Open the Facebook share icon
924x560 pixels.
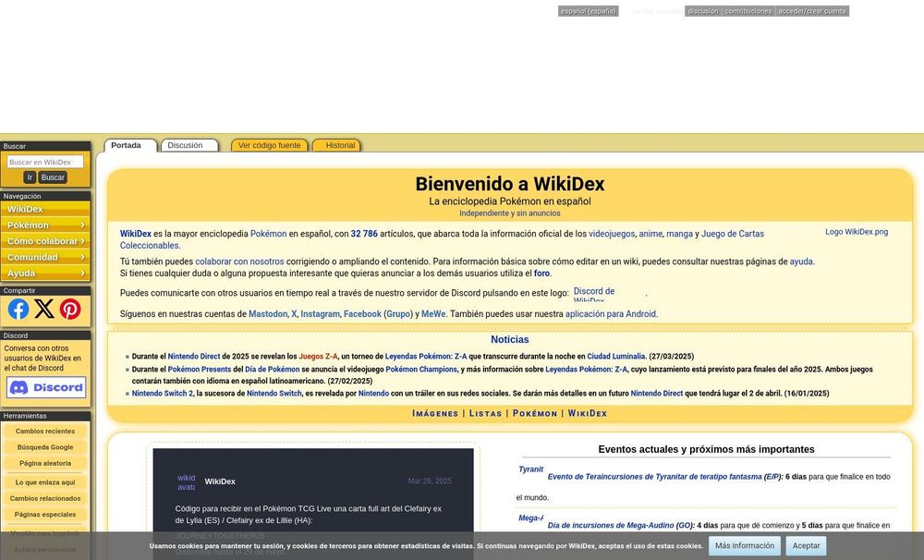18,309
